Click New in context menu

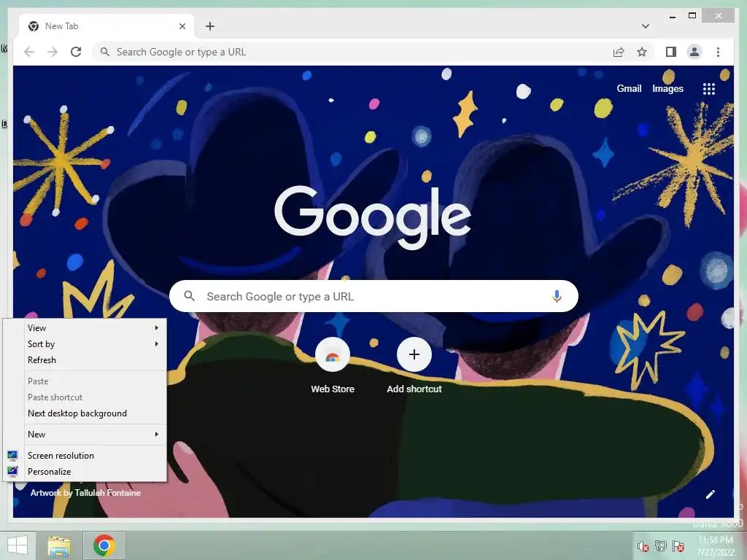[x=85, y=435]
